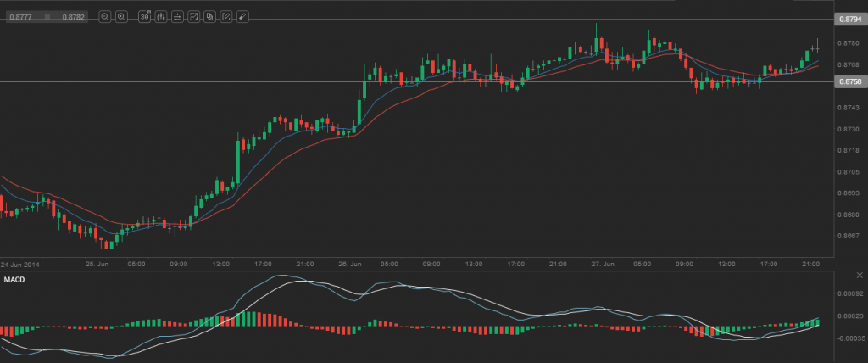The image size is (868, 363).
Task: Select the 0.8758 price level label
Action: click(849, 81)
